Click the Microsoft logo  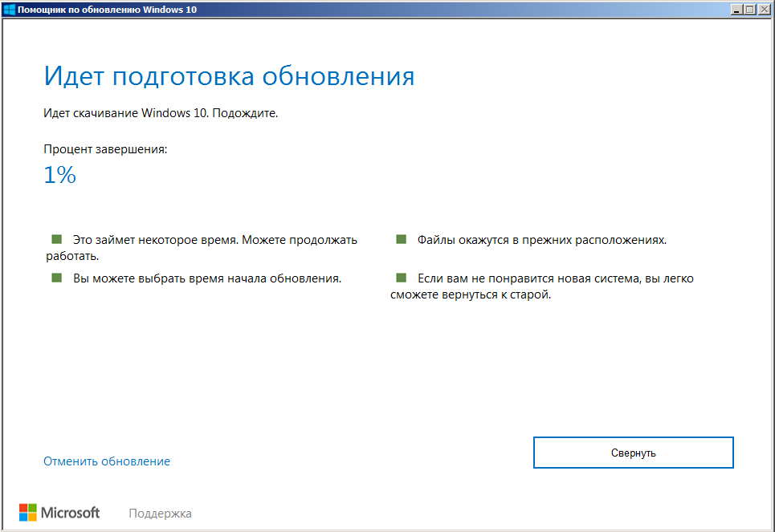point(59,513)
